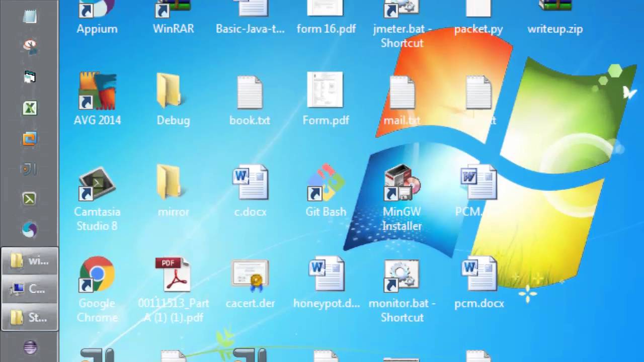
Task: Select the 00111513_Part A (1) (1).pdf file
Action: click(x=173, y=290)
